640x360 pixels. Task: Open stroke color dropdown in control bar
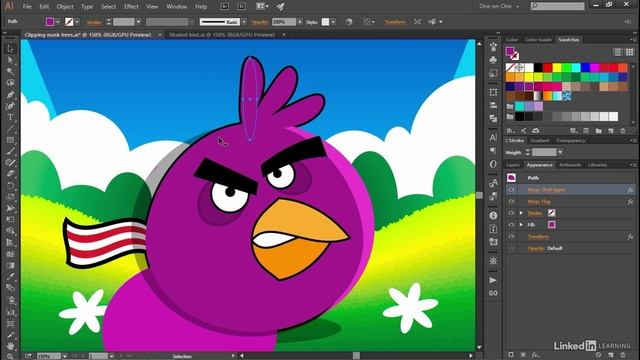pos(77,22)
